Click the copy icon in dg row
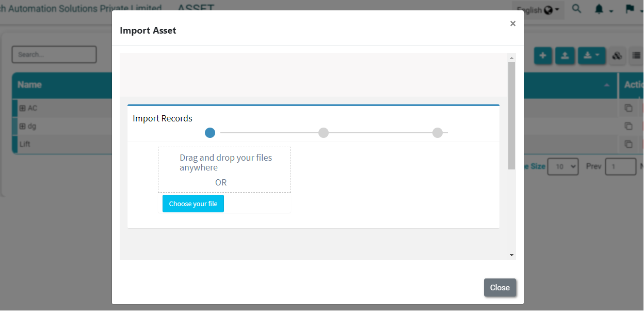Viewport: 644px width, 311px height. (x=628, y=126)
